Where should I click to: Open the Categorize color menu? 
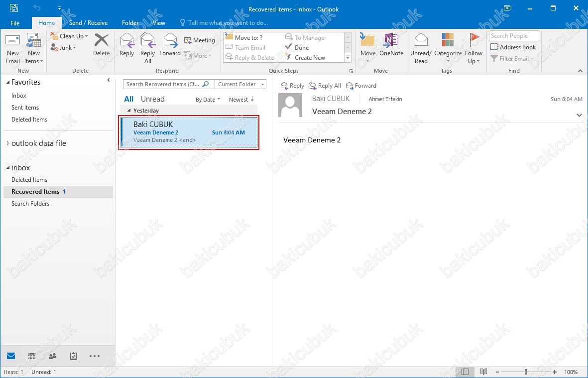(448, 48)
